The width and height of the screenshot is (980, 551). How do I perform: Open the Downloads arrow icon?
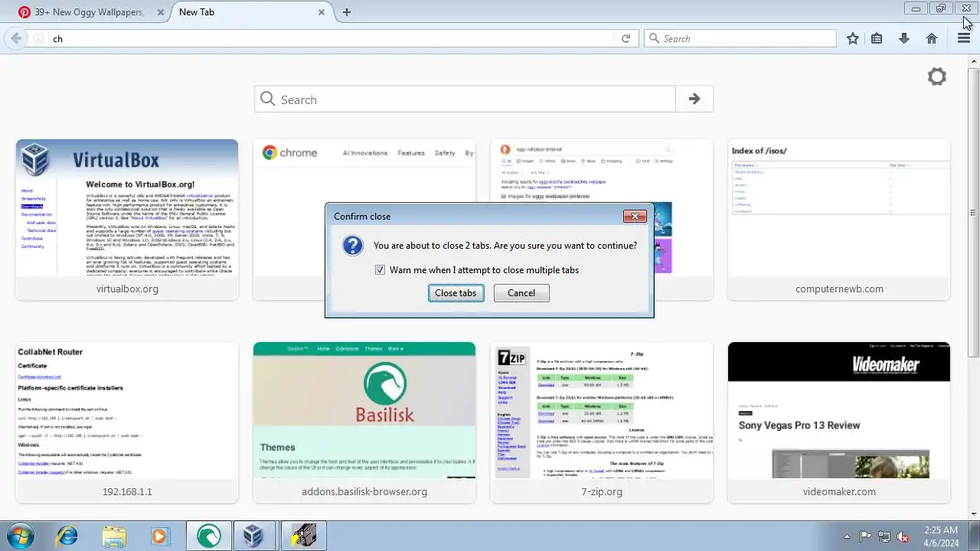tap(904, 38)
